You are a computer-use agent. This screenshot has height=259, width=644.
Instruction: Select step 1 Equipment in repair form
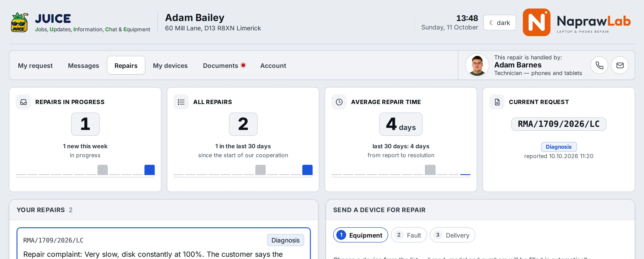click(360, 235)
